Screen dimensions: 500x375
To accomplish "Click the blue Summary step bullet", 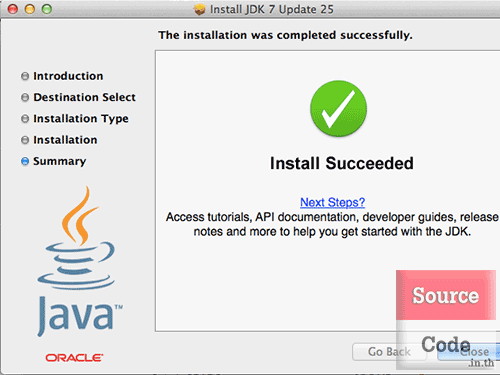I will pyautogui.click(x=25, y=161).
